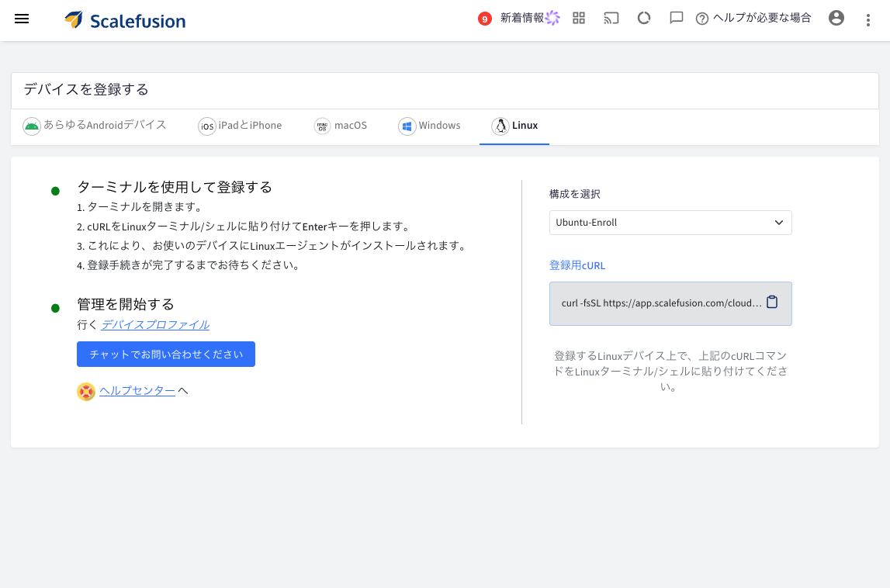Click the cast screen icon
The image size is (890, 588).
point(611,18)
